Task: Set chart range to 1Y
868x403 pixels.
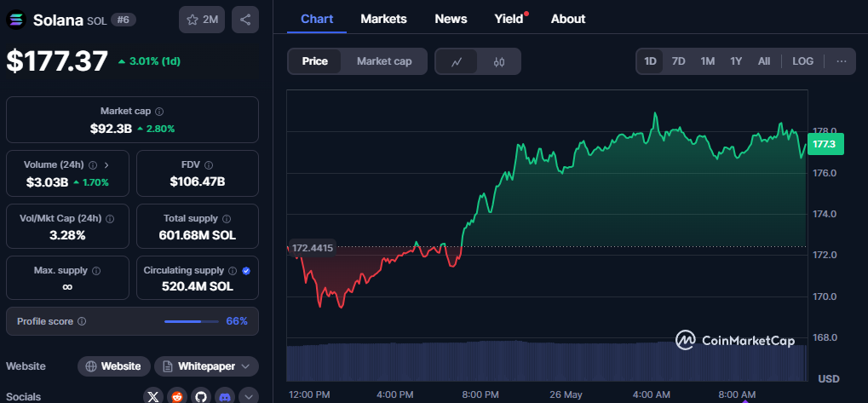Action: (736, 61)
